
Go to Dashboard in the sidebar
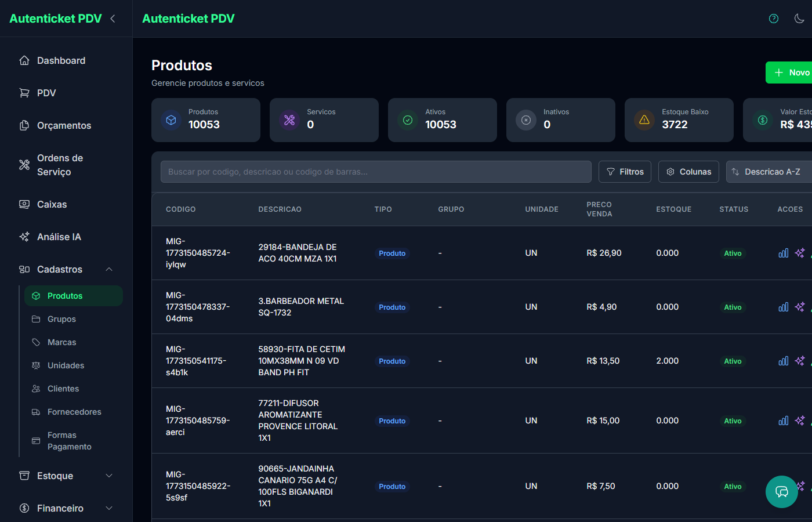[x=61, y=60]
